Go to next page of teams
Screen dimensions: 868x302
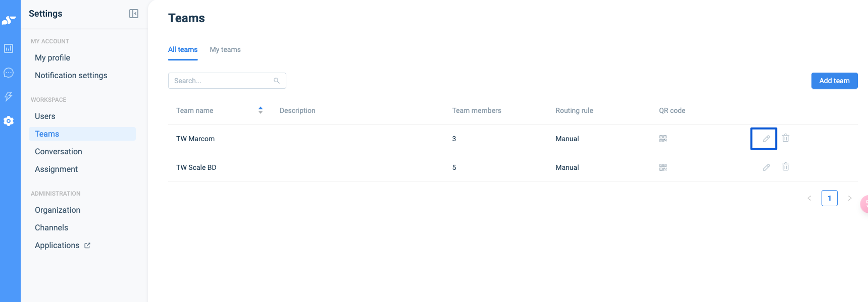(x=850, y=198)
